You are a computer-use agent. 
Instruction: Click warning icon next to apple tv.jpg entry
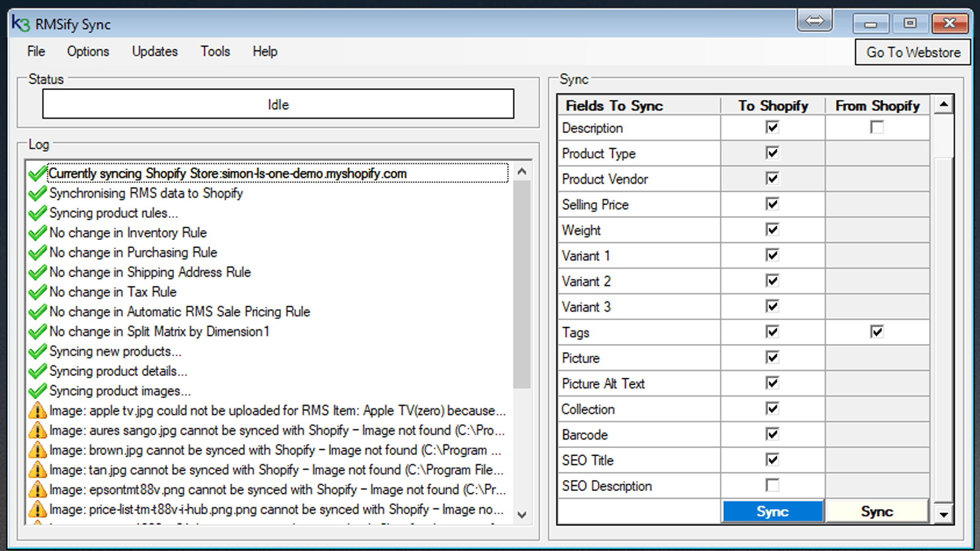click(x=37, y=410)
